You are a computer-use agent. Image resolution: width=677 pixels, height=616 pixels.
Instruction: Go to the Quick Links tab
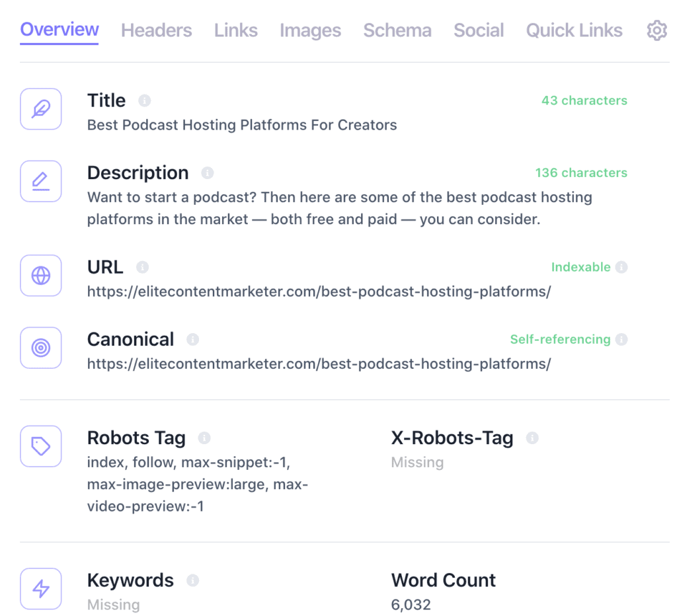click(574, 30)
